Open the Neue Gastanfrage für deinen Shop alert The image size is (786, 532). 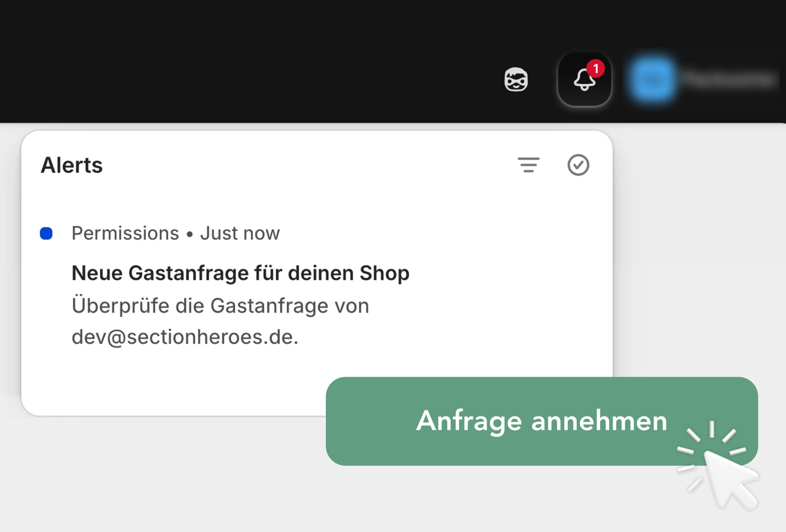coord(240,273)
